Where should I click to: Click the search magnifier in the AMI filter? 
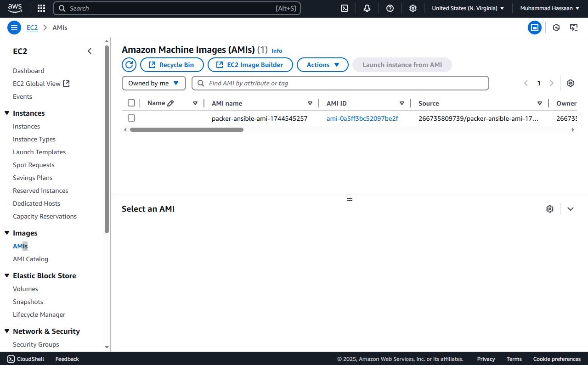(x=201, y=83)
